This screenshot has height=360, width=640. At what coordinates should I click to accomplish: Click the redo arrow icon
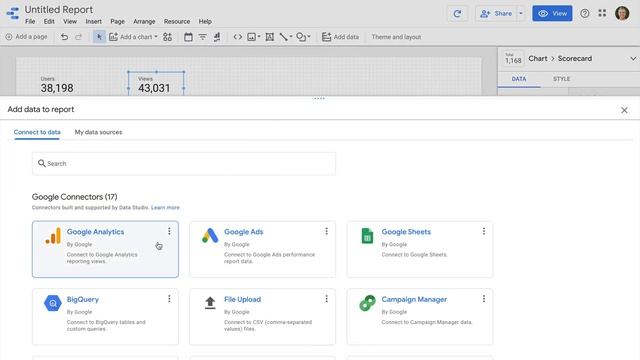[x=78, y=37]
